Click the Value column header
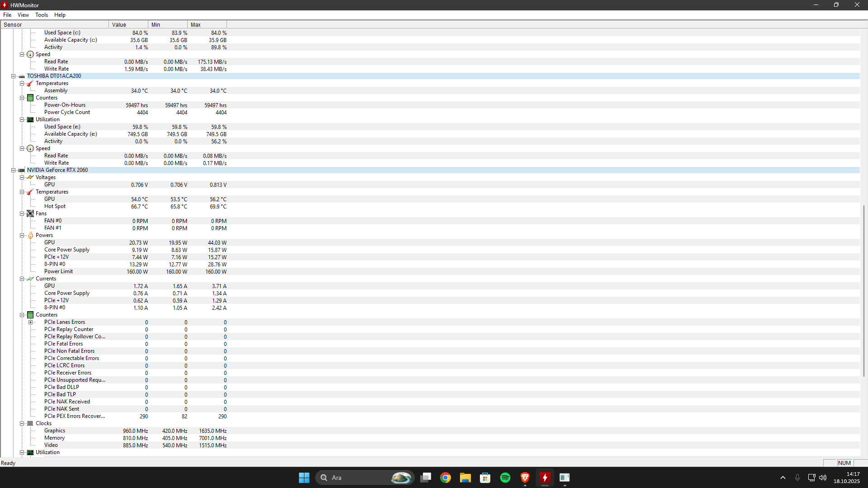Image resolution: width=868 pixels, height=488 pixels. click(x=128, y=24)
